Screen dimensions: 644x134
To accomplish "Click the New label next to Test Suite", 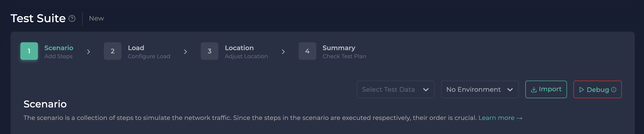I will point(96,18).
